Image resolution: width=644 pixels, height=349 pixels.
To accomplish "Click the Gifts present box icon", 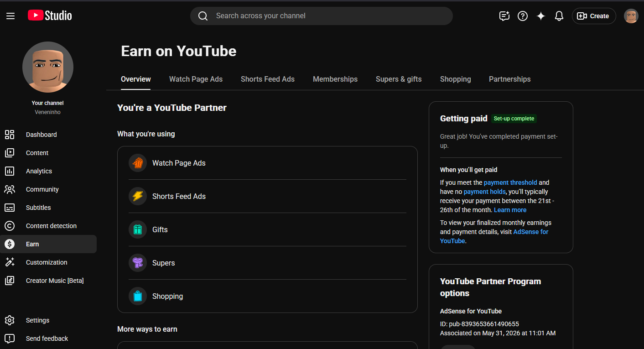I will click(x=138, y=229).
